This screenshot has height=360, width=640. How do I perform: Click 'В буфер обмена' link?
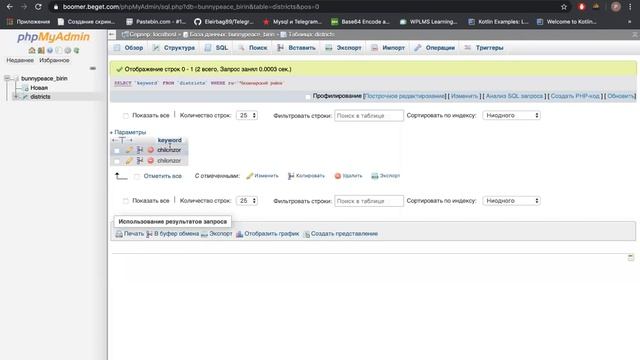pyautogui.click(x=173, y=234)
